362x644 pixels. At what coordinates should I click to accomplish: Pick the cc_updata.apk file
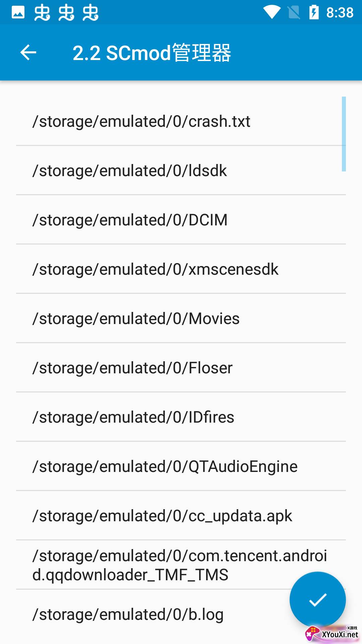pyautogui.click(x=162, y=516)
